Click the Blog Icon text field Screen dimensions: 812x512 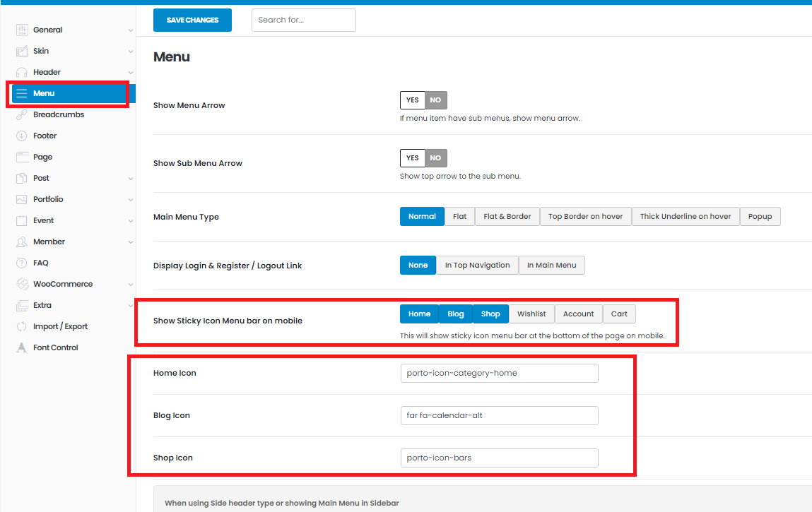[x=499, y=416]
